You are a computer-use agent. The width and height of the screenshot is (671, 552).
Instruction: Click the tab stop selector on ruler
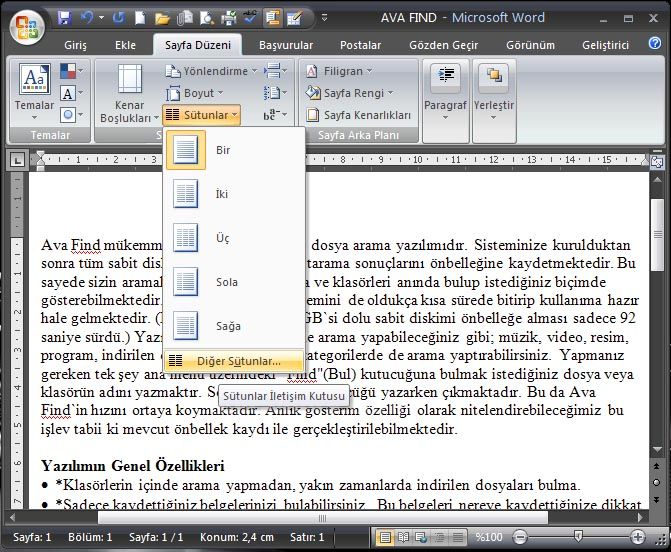click(17, 160)
